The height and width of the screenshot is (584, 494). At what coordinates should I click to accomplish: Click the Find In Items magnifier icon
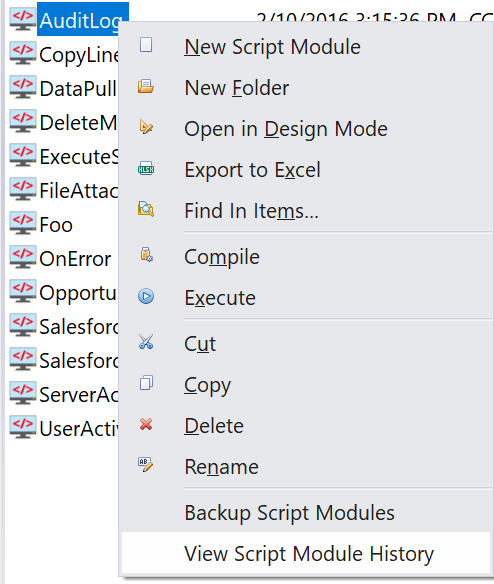[146, 209]
